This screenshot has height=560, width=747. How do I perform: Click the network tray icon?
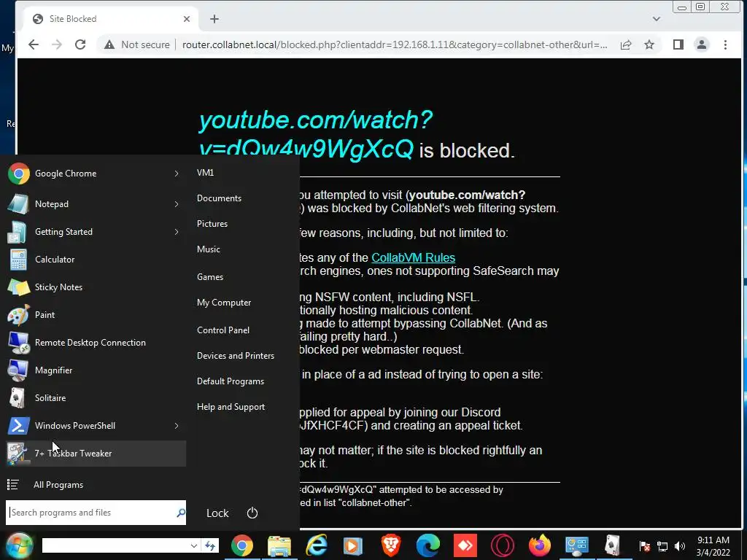[x=662, y=545]
